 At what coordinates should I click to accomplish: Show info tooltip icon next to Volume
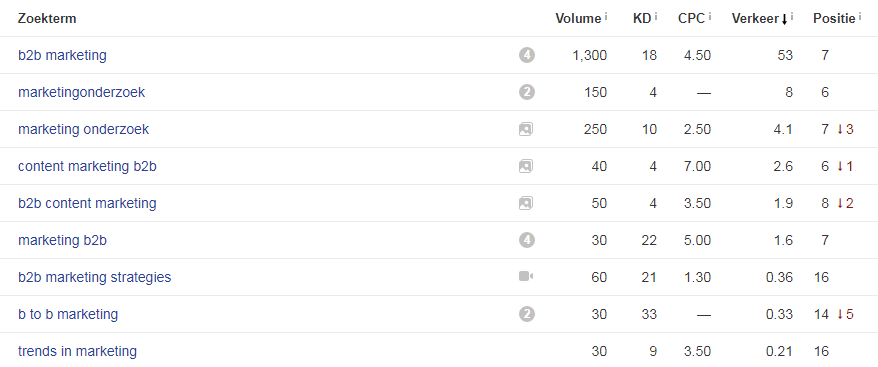[x=606, y=17]
